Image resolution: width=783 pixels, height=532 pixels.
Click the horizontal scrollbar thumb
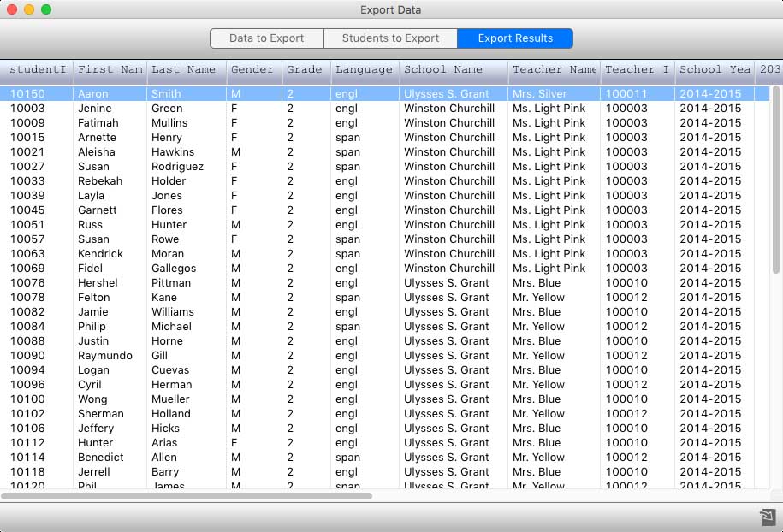(187, 496)
